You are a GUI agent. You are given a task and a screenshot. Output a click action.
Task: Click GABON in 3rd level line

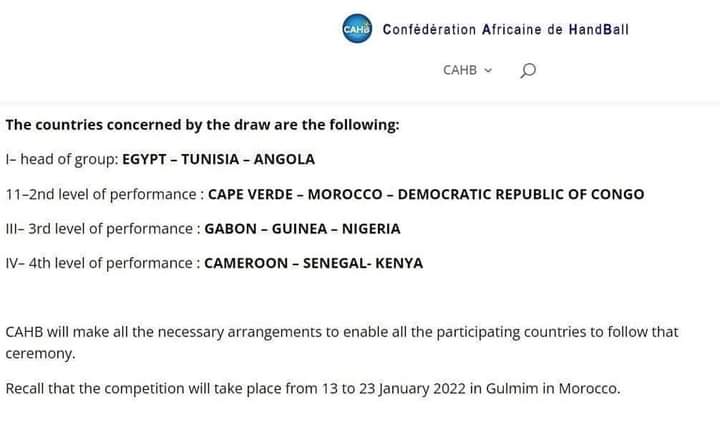[231, 229]
